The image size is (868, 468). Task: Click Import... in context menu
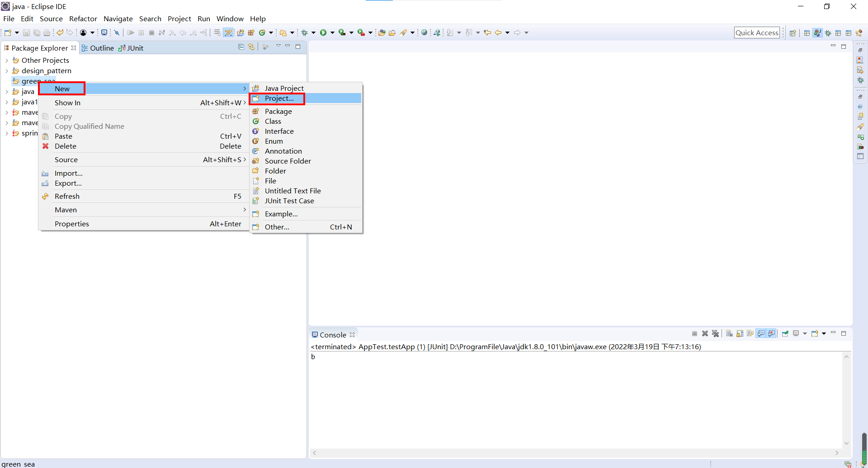[x=144, y=173]
